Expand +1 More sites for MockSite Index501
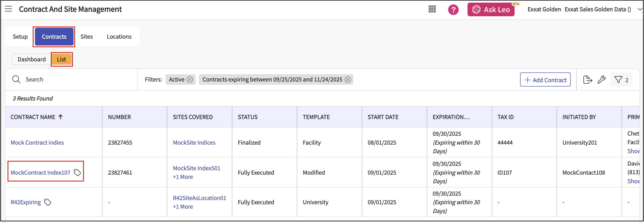The image size is (644, 223). 183,177
